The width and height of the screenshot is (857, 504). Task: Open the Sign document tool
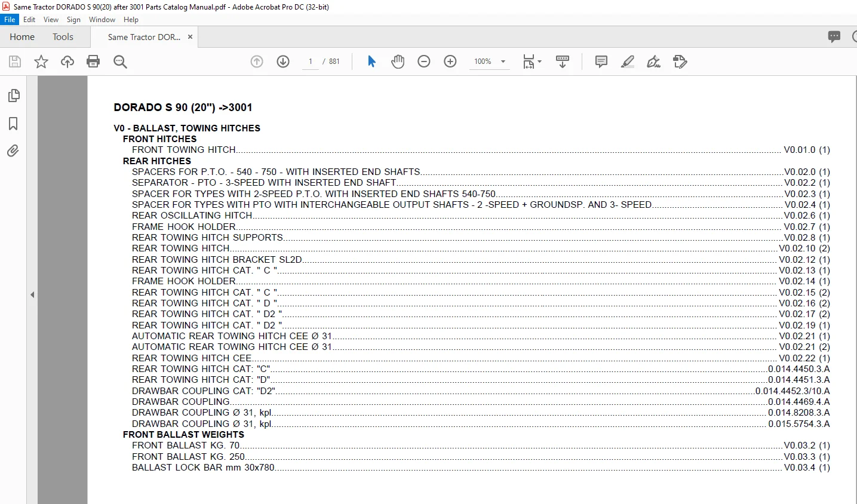pos(654,62)
